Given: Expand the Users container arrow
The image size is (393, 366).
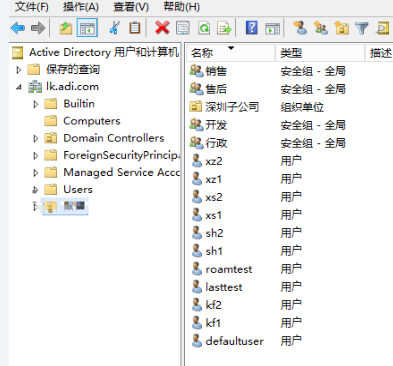Looking at the screenshot, I should click(35, 190).
